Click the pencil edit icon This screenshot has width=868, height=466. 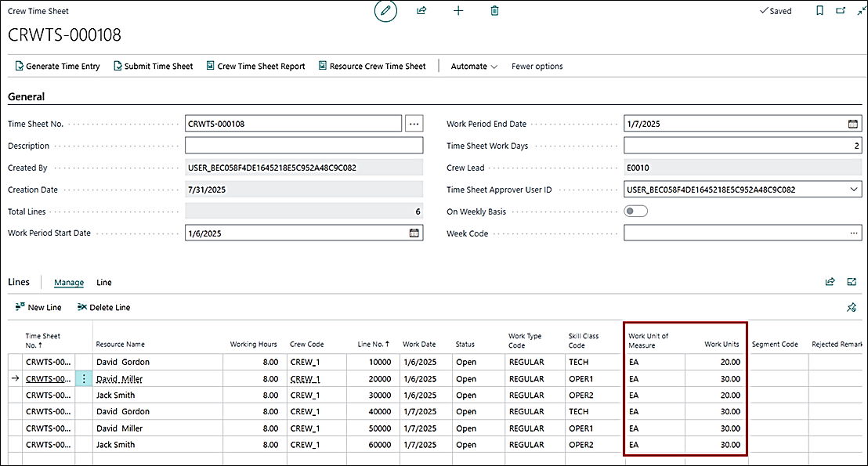click(x=386, y=10)
